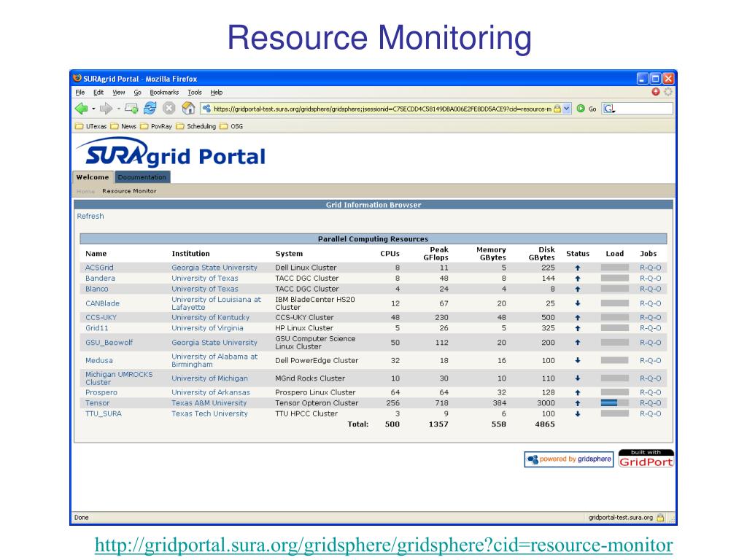This screenshot has width=747, height=560.
Task: Click the Tensor load progress bar
Action: point(614,402)
